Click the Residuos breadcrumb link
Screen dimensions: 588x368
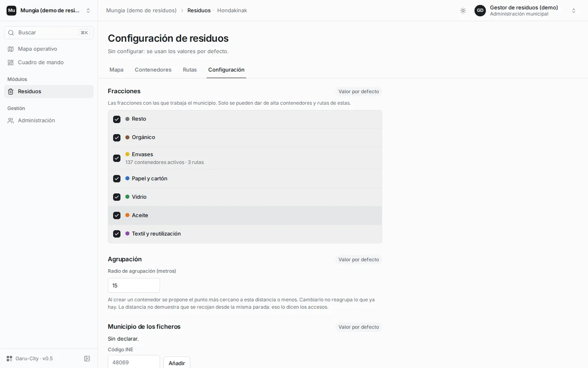(199, 11)
